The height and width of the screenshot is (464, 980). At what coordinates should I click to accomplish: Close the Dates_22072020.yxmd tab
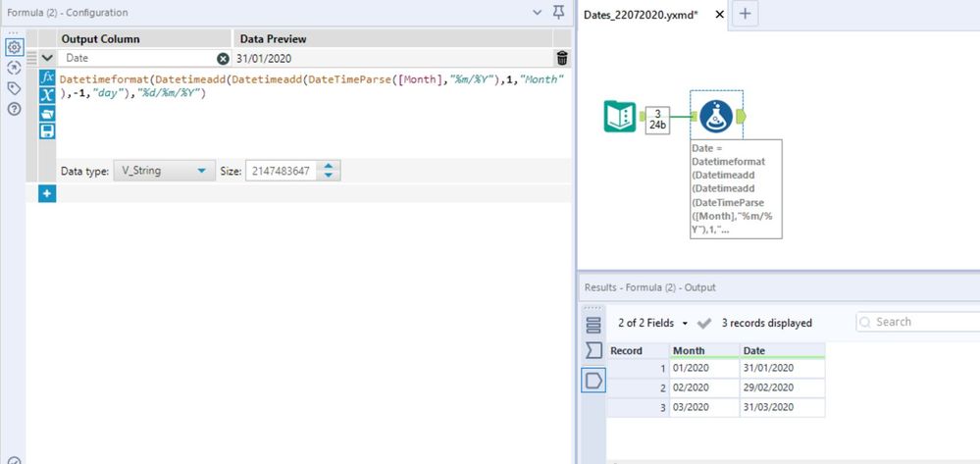coord(719,14)
